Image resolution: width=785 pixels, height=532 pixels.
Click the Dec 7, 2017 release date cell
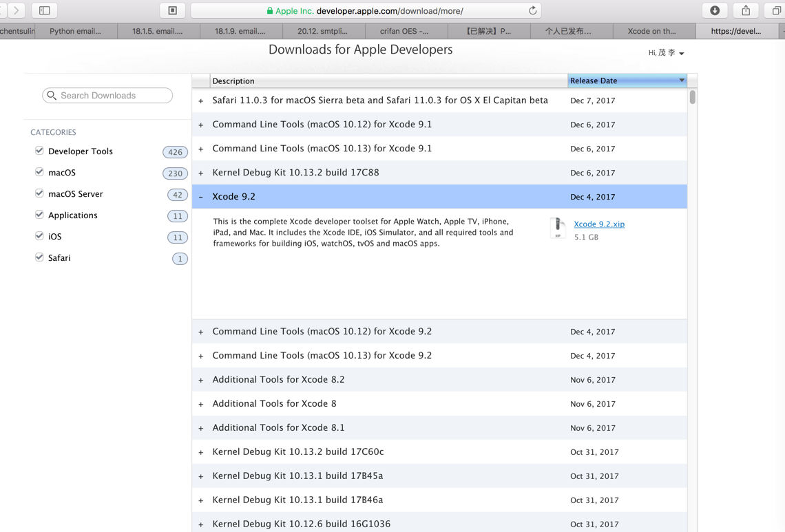593,100
